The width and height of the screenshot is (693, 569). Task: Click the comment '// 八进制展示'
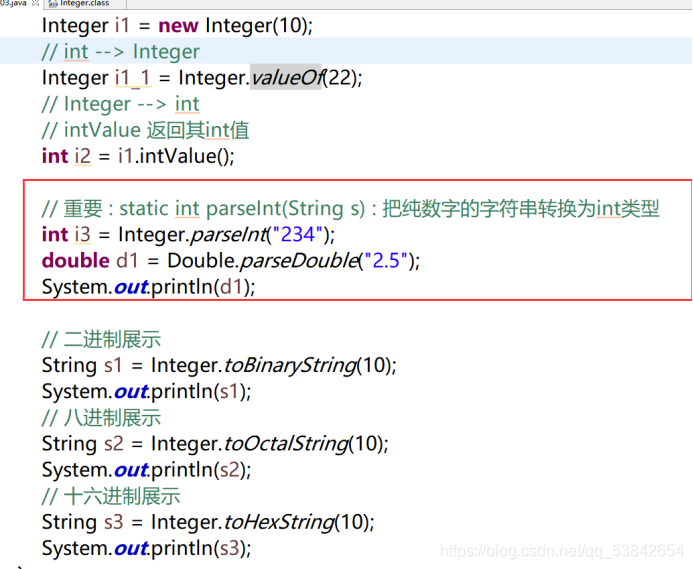click(x=101, y=418)
